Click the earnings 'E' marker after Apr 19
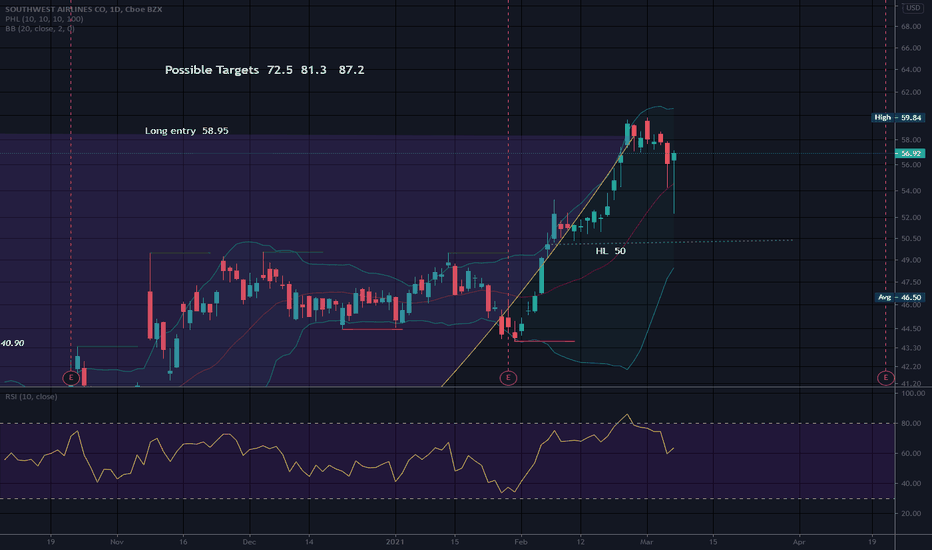The image size is (932, 550). 886,378
